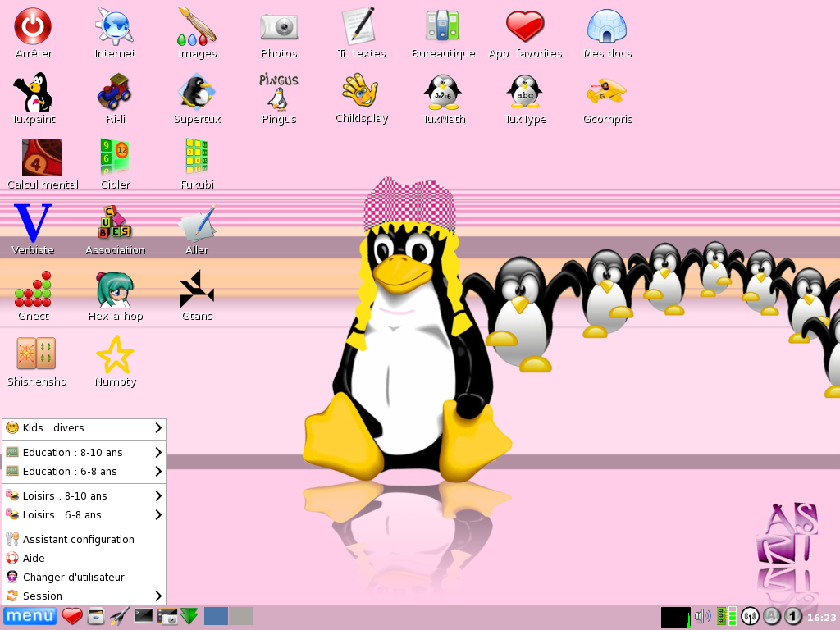Open the Fukubi grid icon

click(197, 157)
